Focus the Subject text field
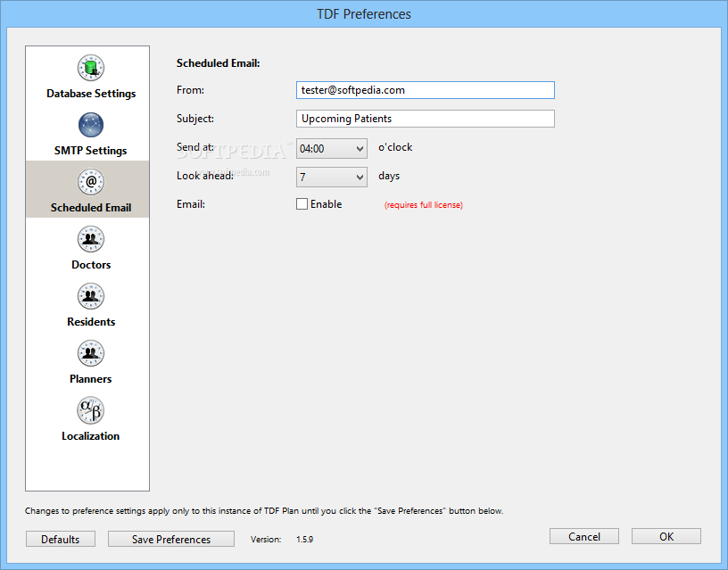The width and height of the screenshot is (728, 570). tap(426, 119)
